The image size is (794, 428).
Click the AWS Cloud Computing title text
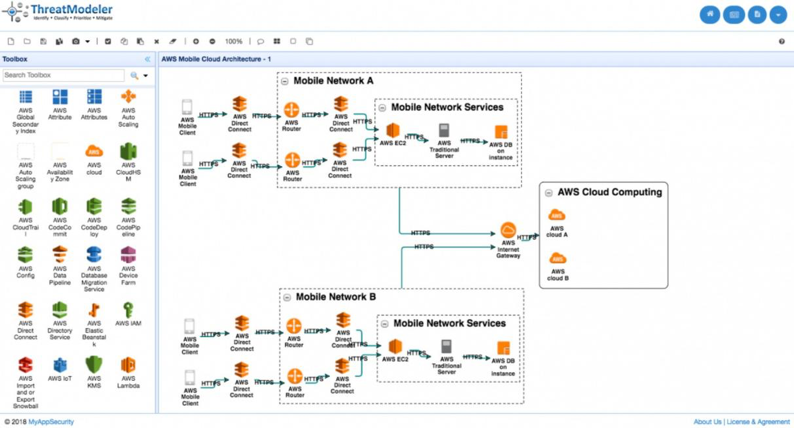pyautogui.click(x=610, y=192)
